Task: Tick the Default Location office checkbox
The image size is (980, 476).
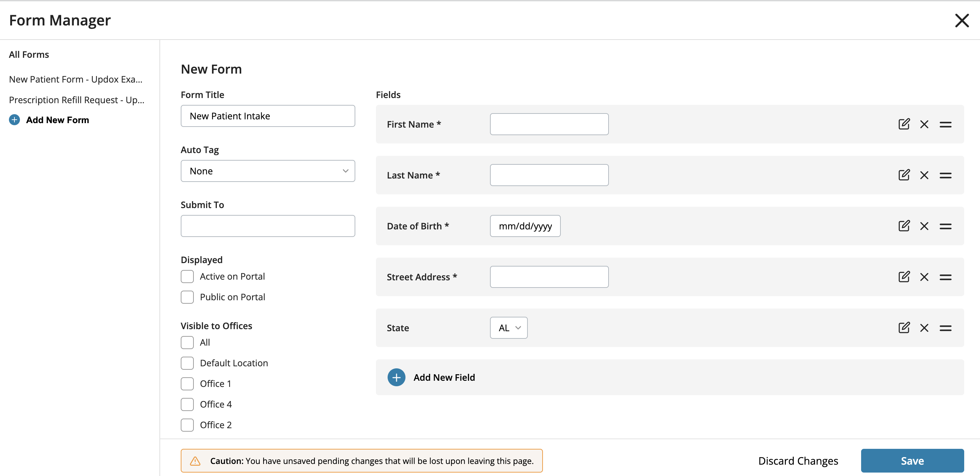Action: pos(187,363)
